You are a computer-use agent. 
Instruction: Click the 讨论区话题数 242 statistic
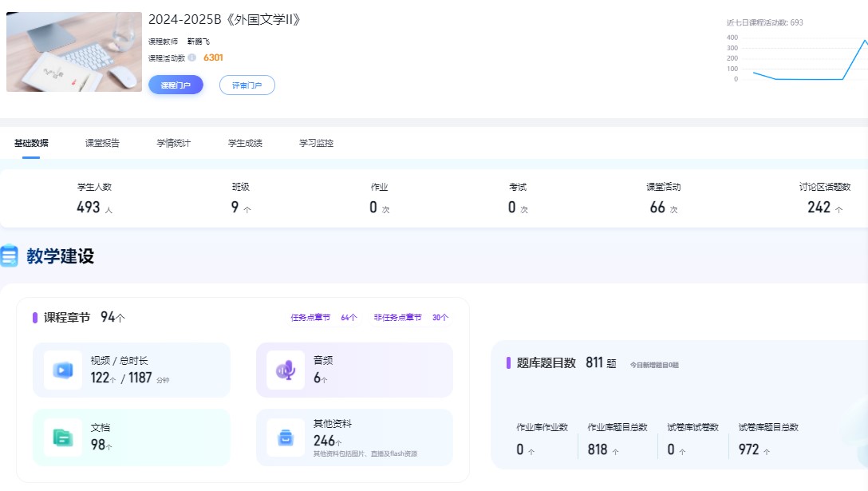824,199
